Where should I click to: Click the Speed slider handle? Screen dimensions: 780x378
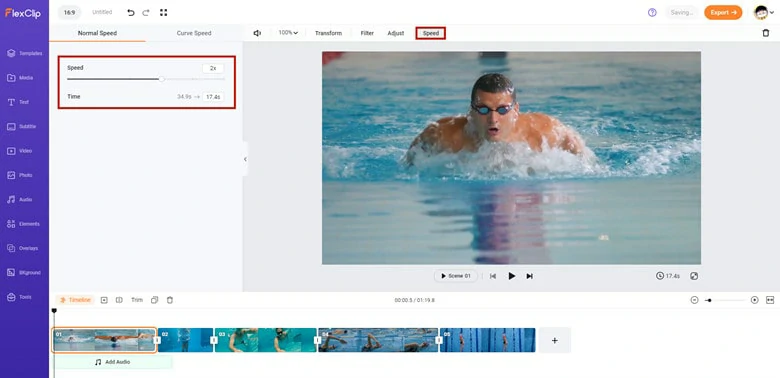pos(162,79)
